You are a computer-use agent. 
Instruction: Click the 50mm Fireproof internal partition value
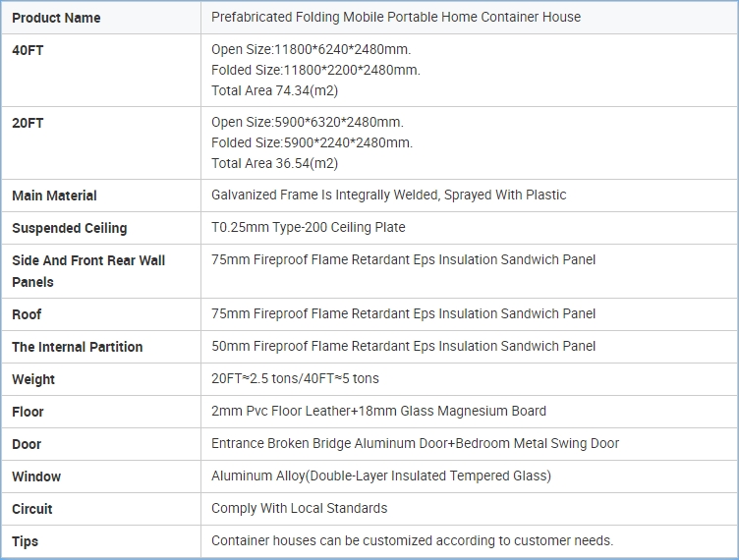click(x=403, y=346)
